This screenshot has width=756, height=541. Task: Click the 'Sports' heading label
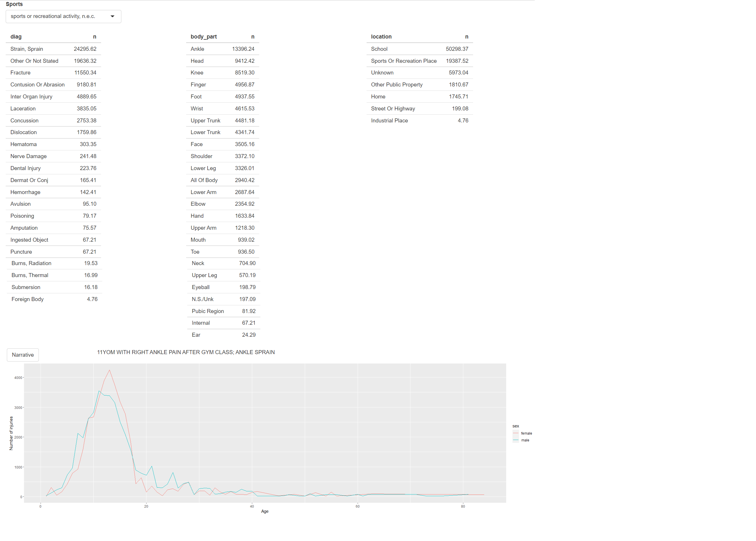pyautogui.click(x=14, y=4)
